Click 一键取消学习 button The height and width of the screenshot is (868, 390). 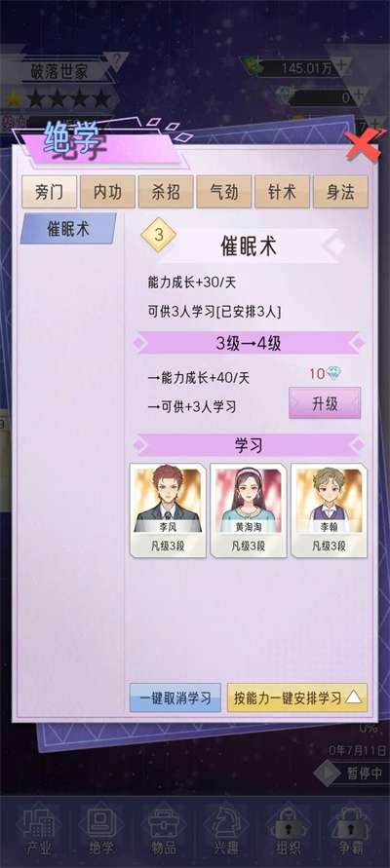click(175, 698)
